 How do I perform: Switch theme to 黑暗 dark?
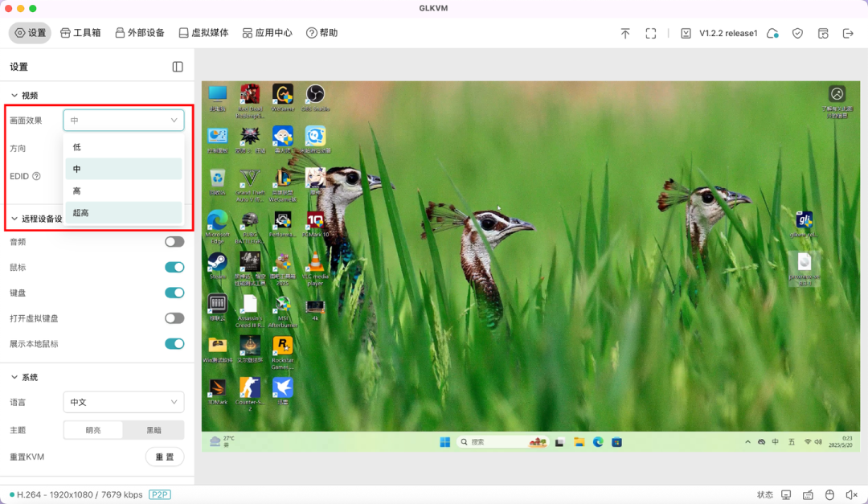coord(154,430)
